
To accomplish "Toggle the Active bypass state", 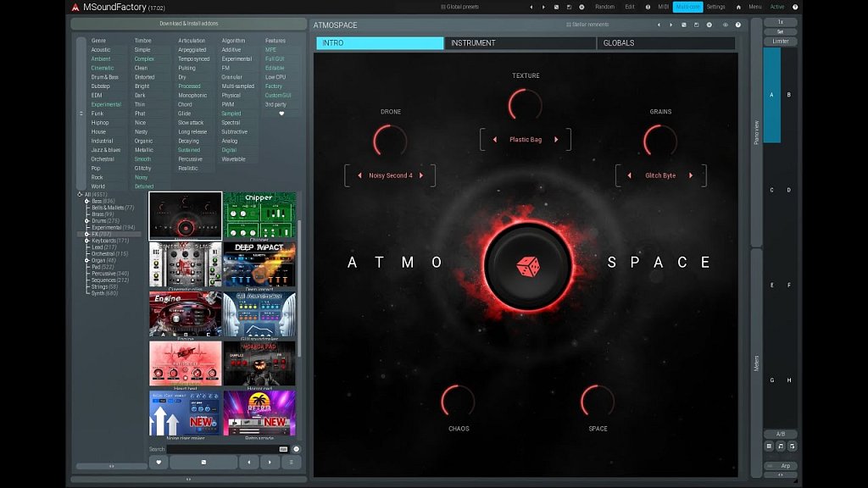I will point(777,7).
